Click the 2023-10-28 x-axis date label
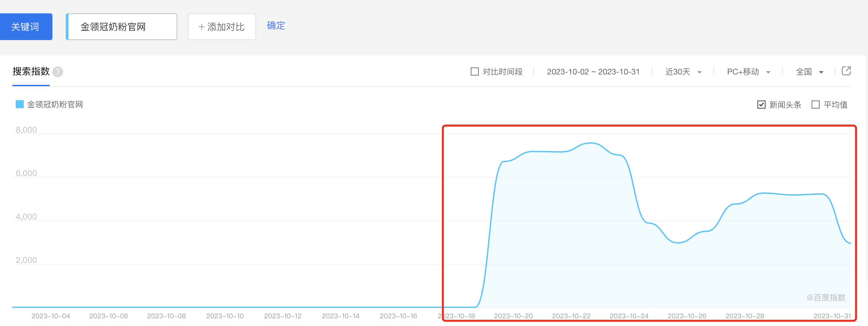Viewport: 868px width, 326px height. pyautogui.click(x=745, y=316)
